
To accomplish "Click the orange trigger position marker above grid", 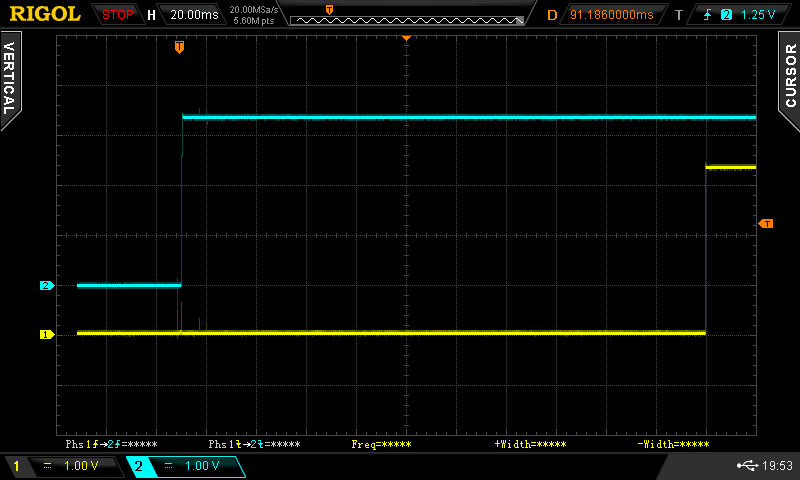I will [x=180, y=47].
